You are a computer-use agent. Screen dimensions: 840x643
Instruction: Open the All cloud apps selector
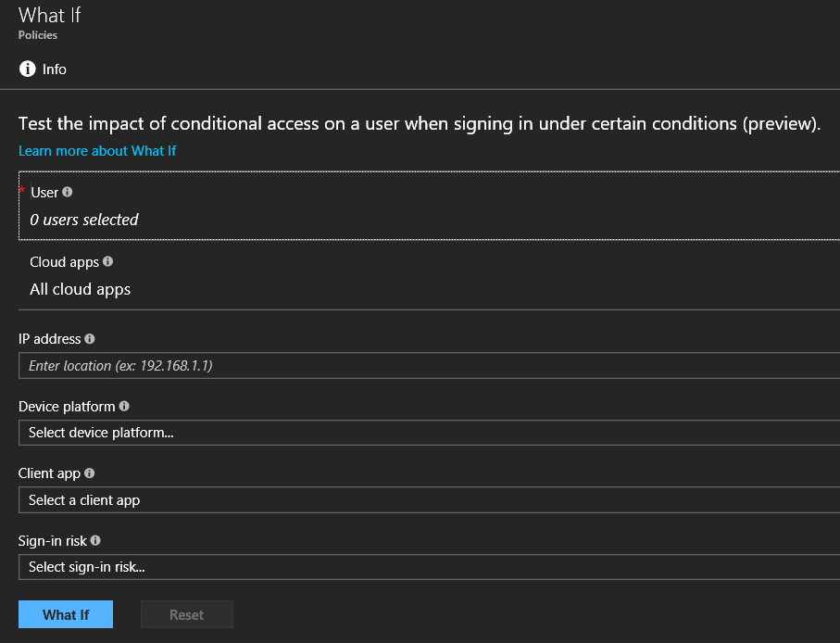(x=81, y=289)
